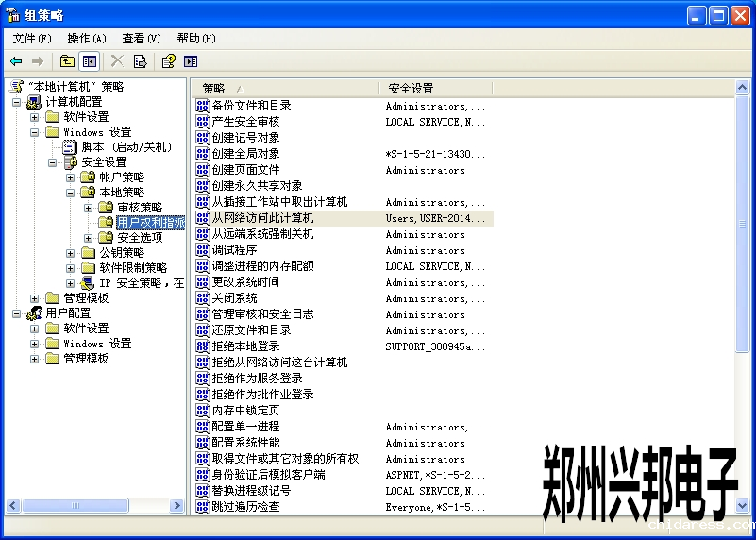Click the Delete (X) toolbar icon
The image size is (756, 540).
click(117, 61)
